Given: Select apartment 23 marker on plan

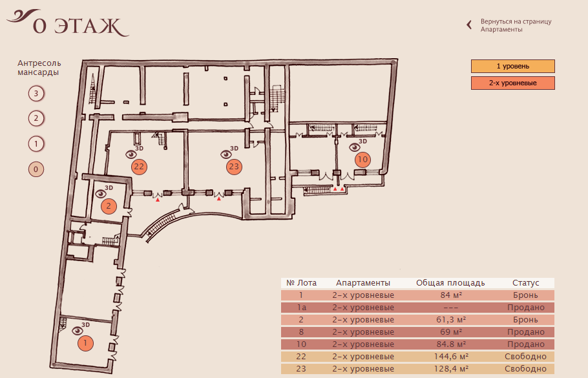Looking at the screenshot, I should coord(234,167).
